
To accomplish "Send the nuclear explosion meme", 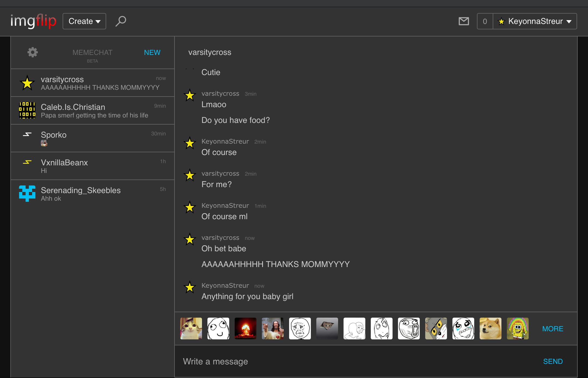I will pyautogui.click(x=246, y=329).
